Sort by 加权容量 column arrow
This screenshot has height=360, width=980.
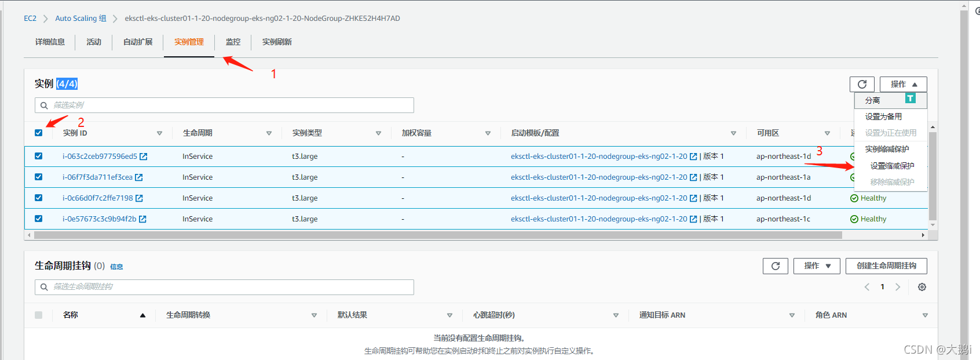(x=488, y=133)
